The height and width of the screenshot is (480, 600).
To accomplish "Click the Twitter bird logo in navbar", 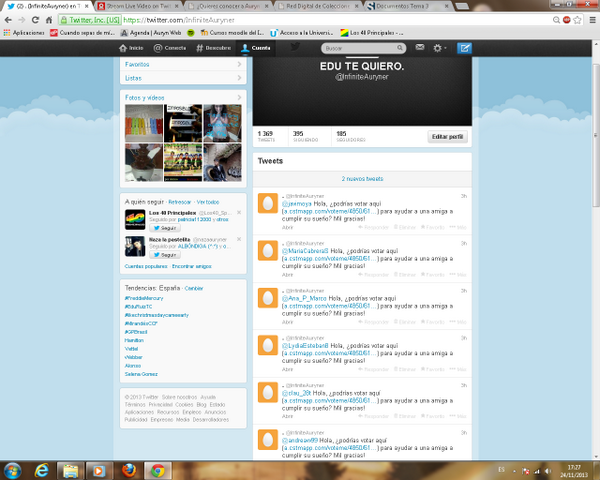I will click(295, 47).
